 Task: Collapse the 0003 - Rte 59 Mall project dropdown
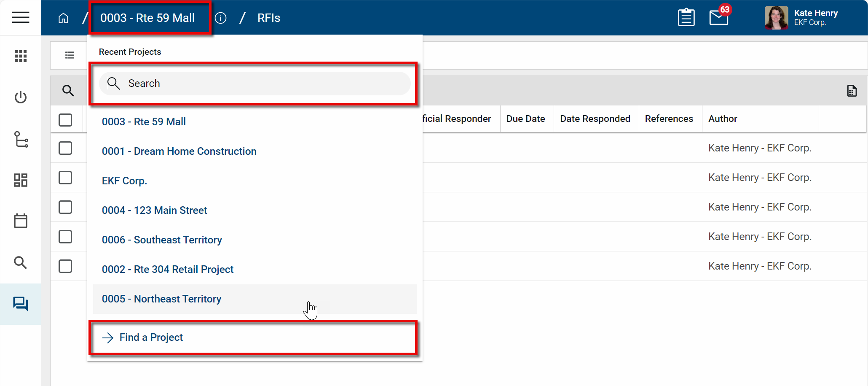tap(148, 18)
